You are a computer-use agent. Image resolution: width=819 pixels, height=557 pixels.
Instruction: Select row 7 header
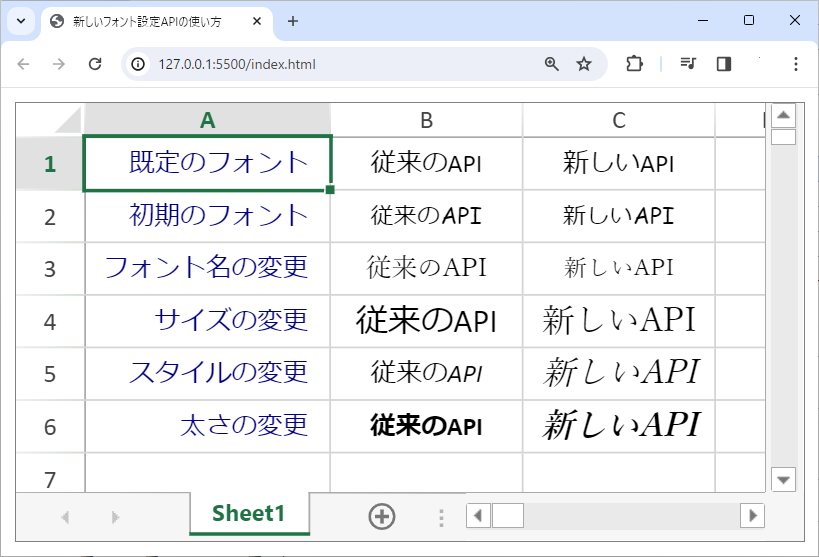pos(50,473)
